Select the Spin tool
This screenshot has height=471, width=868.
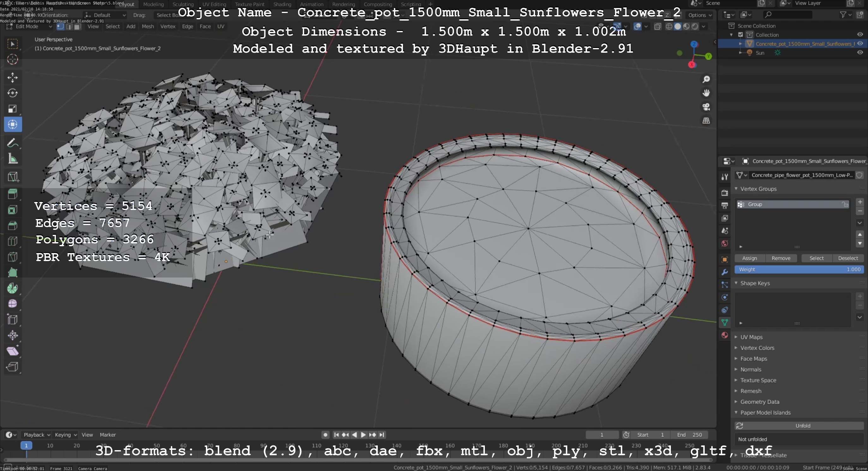[12, 288]
